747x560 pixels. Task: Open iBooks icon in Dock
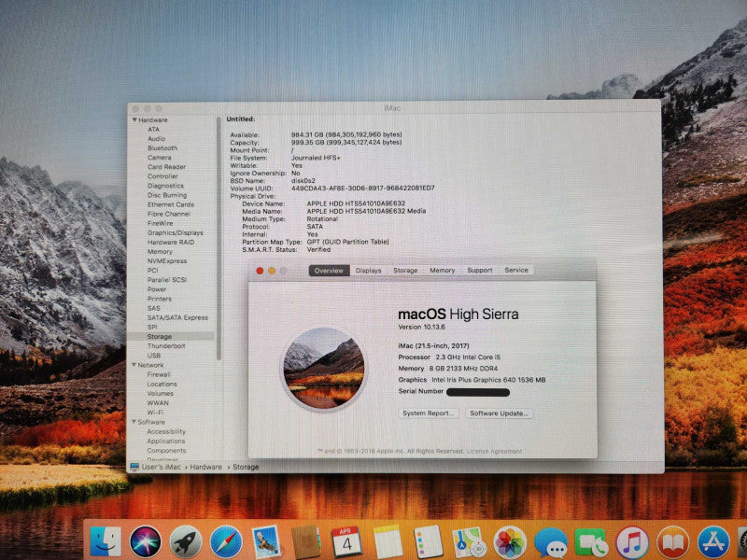tap(672, 542)
